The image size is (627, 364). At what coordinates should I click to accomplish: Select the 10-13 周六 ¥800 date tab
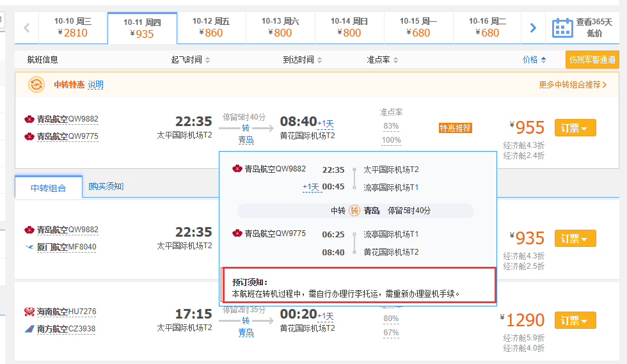coord(280,28)
